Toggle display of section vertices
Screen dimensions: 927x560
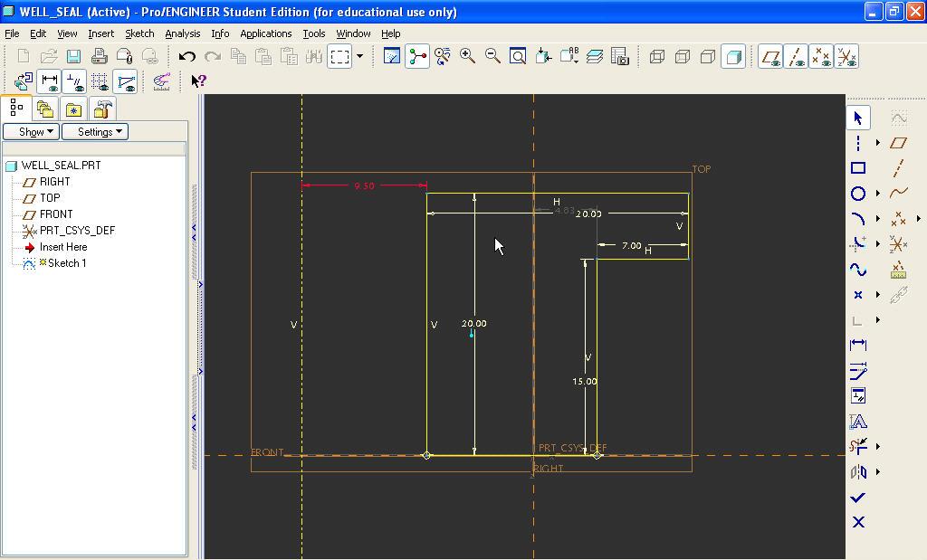coord(125,81)
